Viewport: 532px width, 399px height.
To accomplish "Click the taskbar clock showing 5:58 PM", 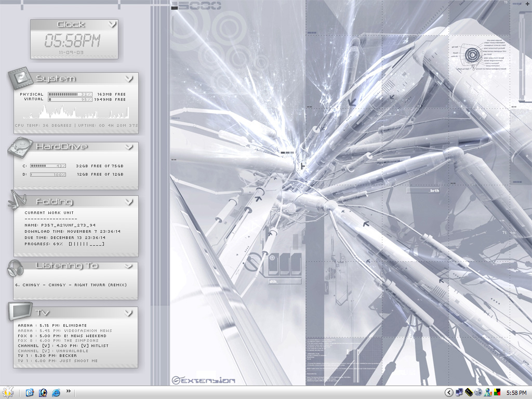I will pyautogui.click(x=516, y=392).
